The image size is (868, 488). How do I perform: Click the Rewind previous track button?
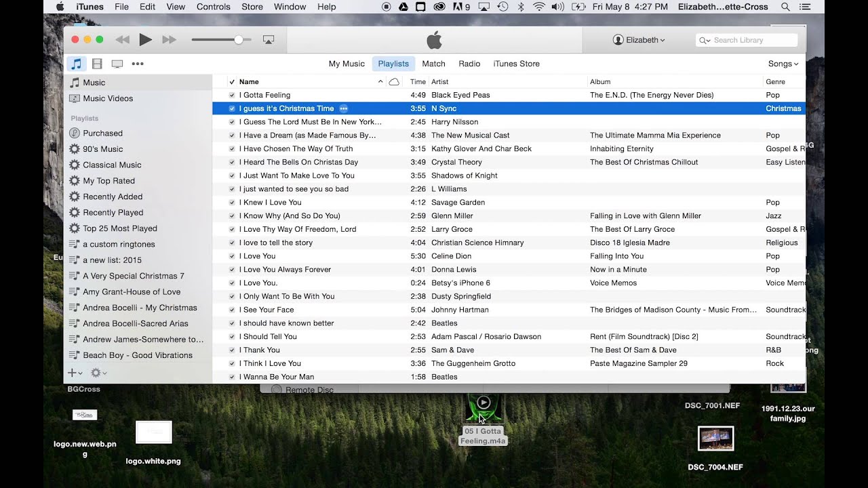(x=122, y=40)
